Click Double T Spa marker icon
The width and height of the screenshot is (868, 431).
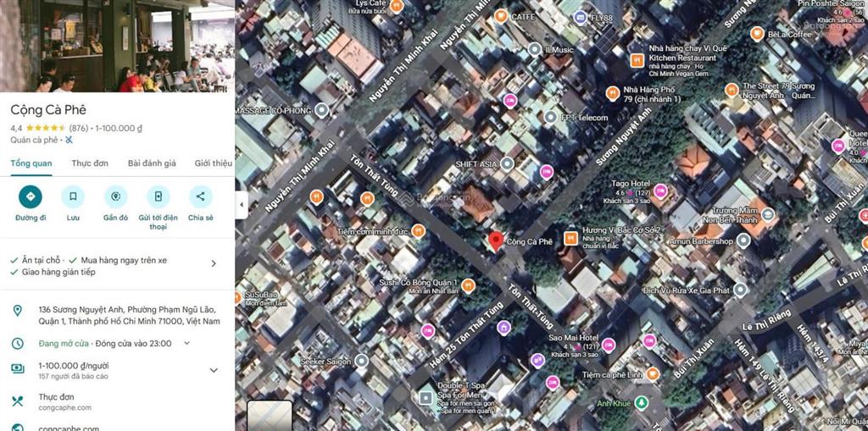click(x=426, y=398)
